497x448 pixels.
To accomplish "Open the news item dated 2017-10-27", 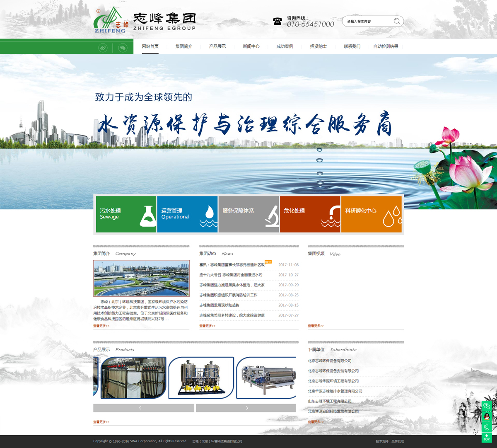I will point(231,275).
